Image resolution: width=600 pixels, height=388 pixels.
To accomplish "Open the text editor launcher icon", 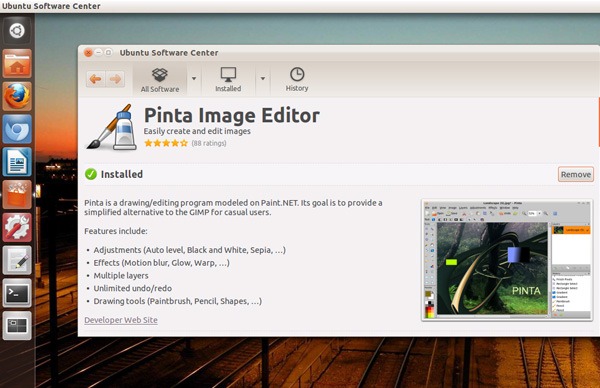I will tap(17, 261).
